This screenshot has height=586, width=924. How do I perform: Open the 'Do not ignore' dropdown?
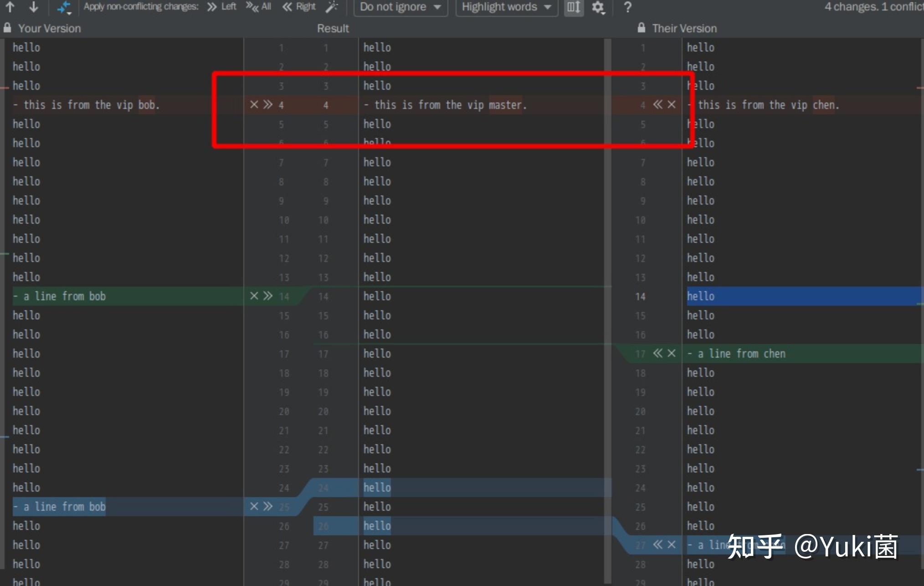400,7
